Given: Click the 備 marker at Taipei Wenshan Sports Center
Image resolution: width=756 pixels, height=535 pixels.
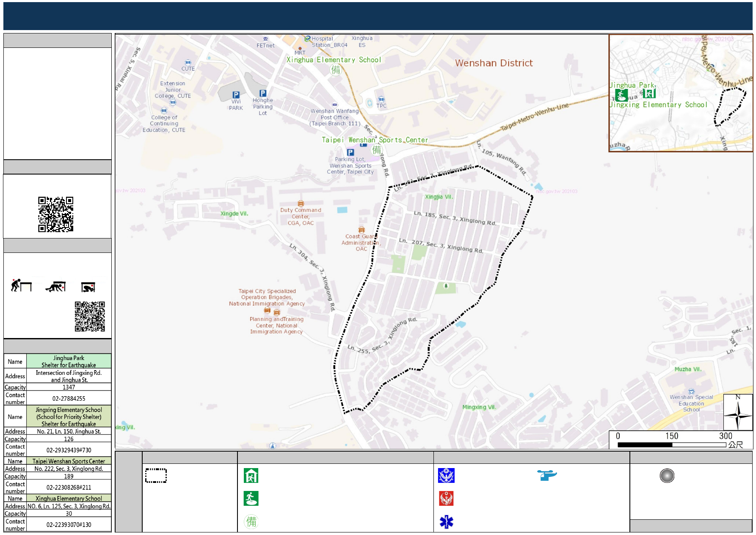Looking at the screenshot, I should point(377,150).
